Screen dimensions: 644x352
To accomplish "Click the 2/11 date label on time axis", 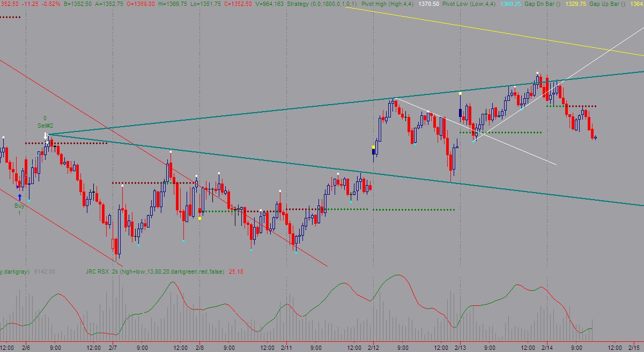I will 287,347.
